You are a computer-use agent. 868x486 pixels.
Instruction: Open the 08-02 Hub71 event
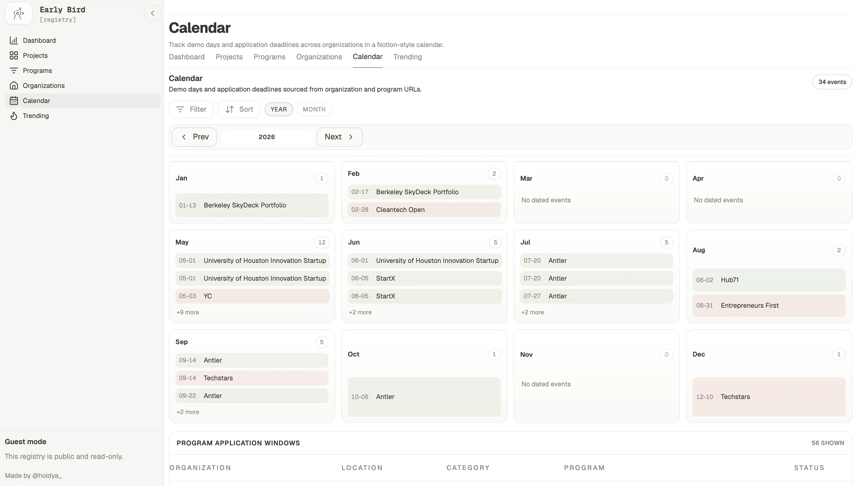pyautogui.click(x=769, y=280)
